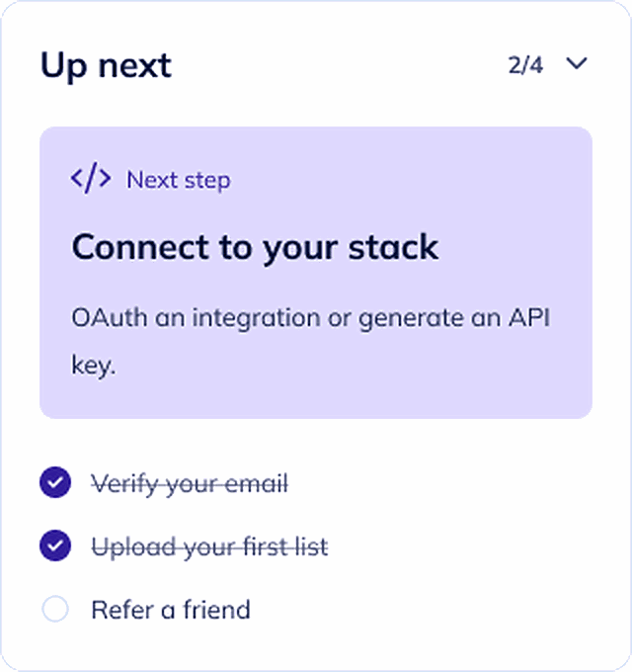
Task: Toggle the Upload your first list checkmark
Action: [55, 546]
